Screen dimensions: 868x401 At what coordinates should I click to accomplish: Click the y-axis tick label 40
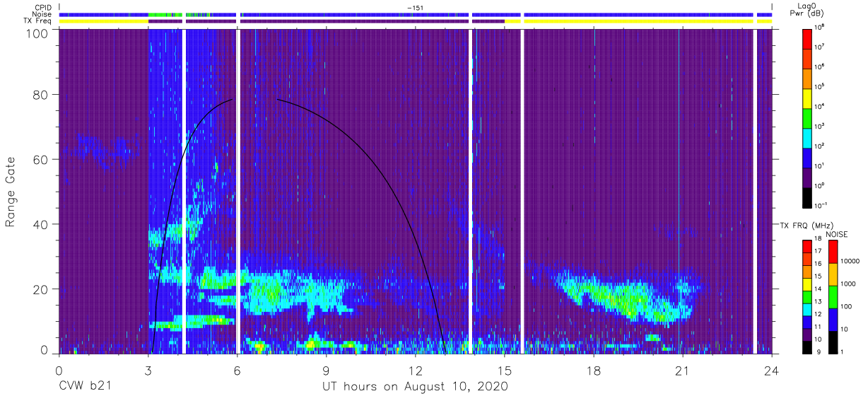[x=40, y=223]
